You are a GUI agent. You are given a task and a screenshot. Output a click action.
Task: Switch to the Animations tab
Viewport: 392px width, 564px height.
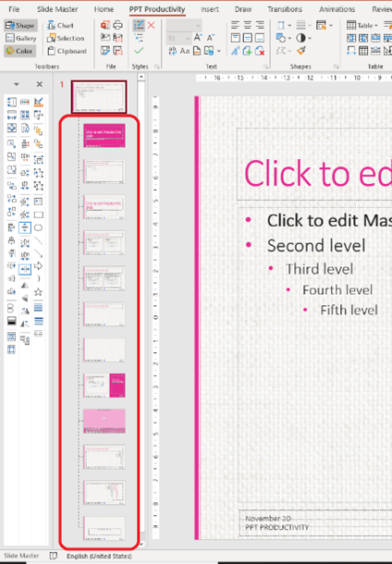coord(337,9)
